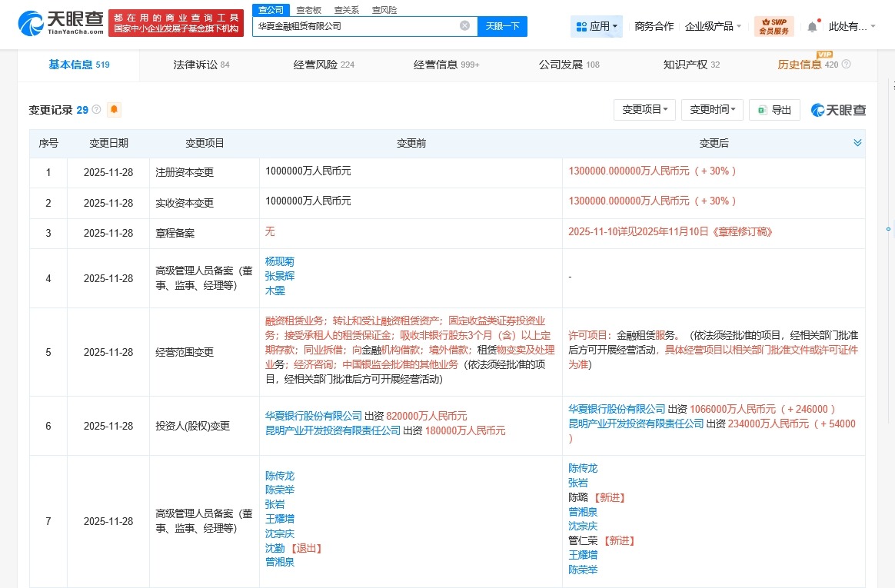
Task: Click the help icon next to 变更记录 29
Action: [95, 109]
